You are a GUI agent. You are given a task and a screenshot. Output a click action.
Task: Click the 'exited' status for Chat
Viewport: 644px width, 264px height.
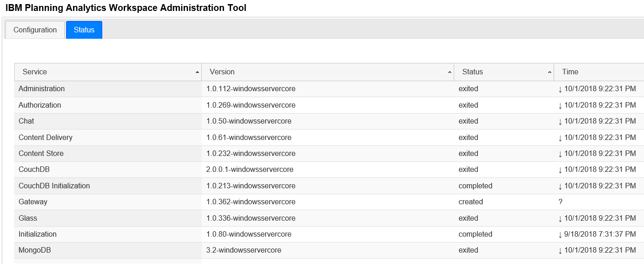[468, 121]
